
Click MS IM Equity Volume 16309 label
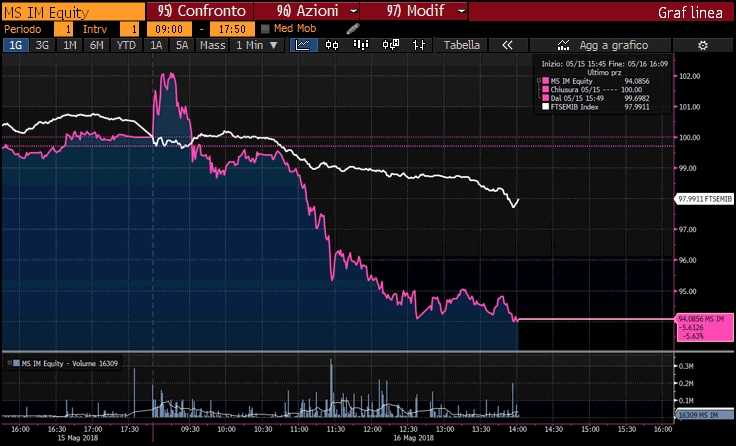click(69, 363)
